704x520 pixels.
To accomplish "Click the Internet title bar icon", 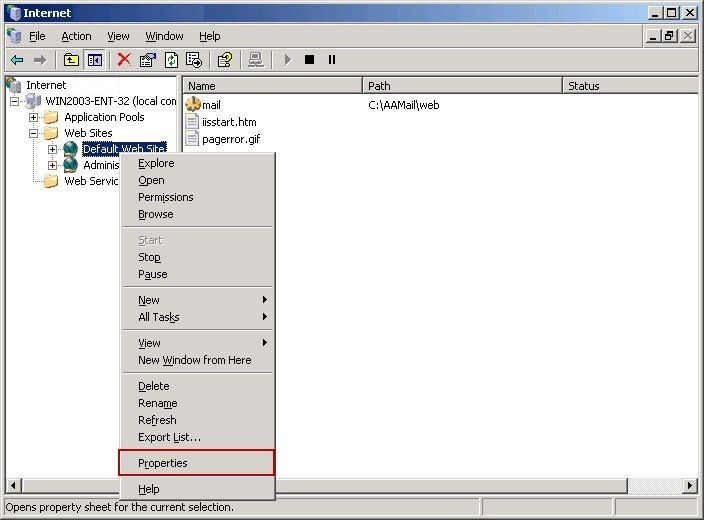I will click(x=14, y=13).
